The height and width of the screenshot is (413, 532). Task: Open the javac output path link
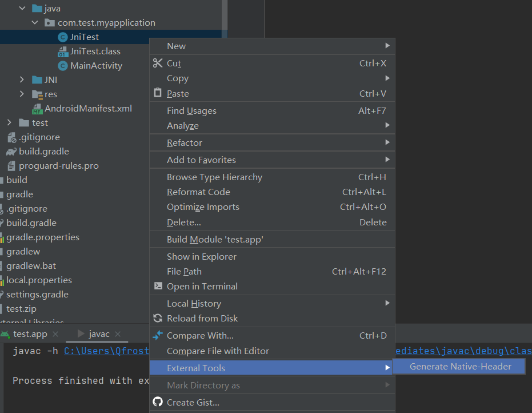click(x=106, y=351)
